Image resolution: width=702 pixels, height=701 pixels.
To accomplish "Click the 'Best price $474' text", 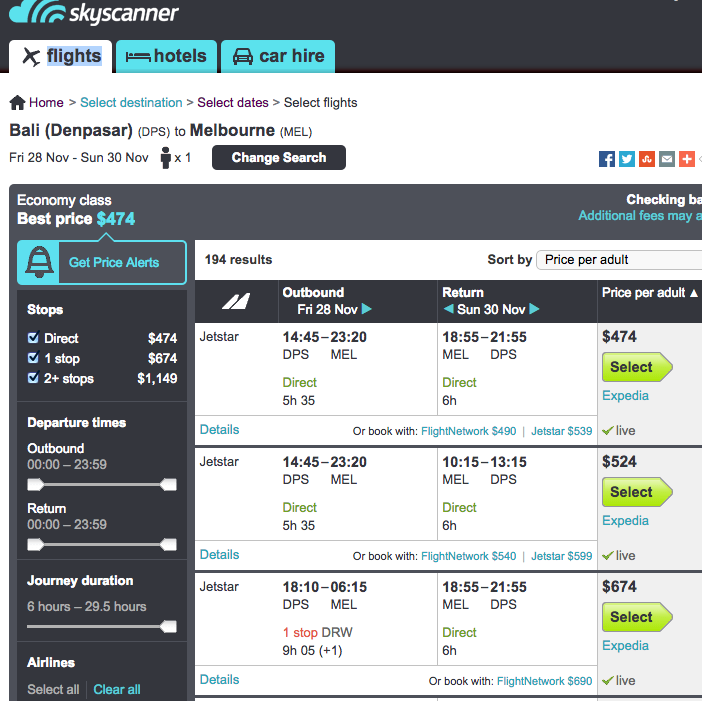I will tap(76, 219).
